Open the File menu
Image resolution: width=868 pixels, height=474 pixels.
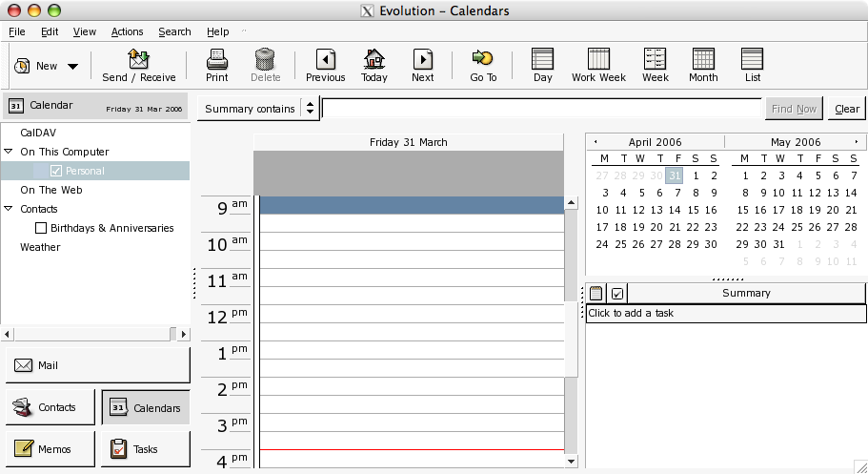pos(17,31)
